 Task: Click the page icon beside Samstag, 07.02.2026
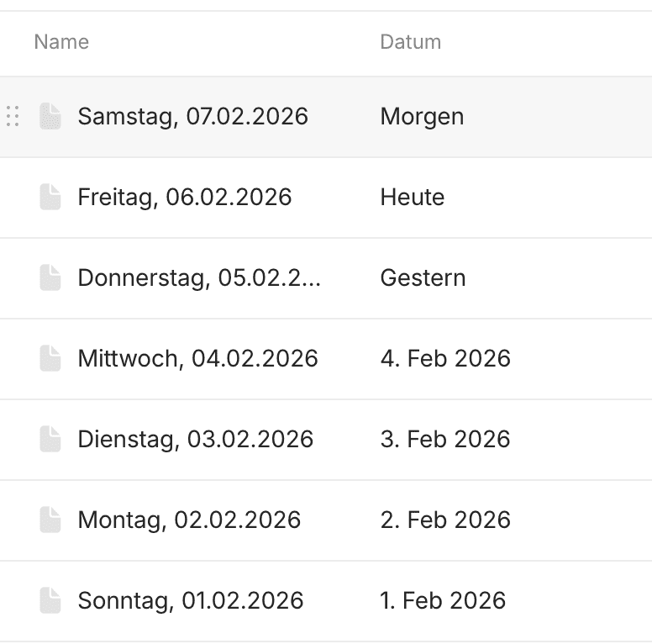pyautogui.click(x=50, y=116)
